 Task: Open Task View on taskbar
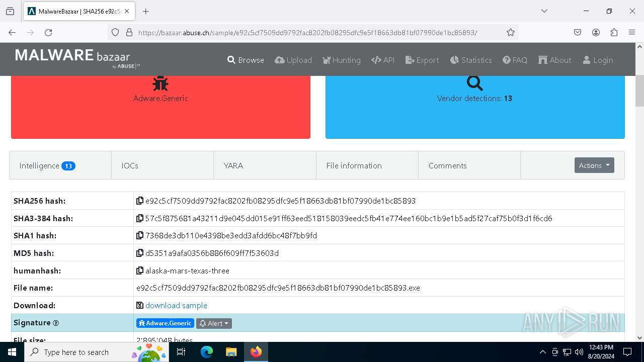click(x=182, y=352)
